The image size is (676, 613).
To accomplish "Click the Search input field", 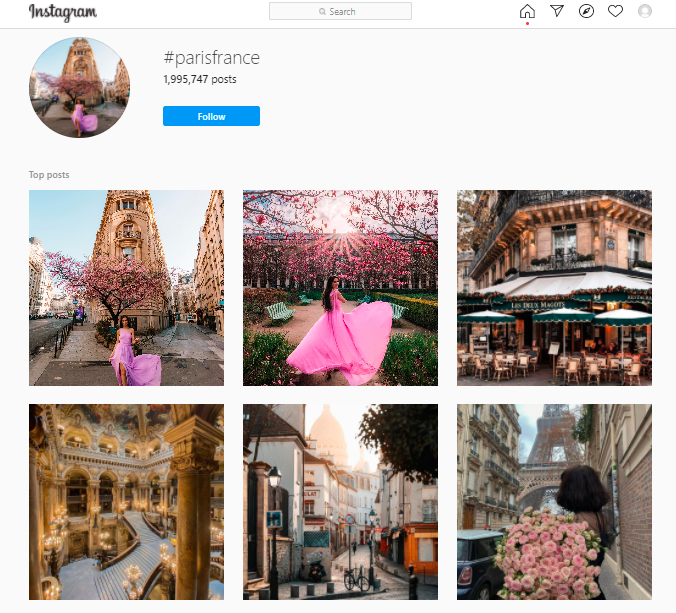I will pos(340,11).
